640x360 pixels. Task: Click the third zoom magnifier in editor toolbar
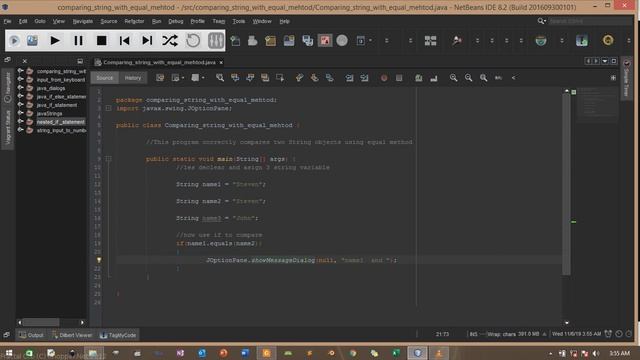(x=484, y=78)
